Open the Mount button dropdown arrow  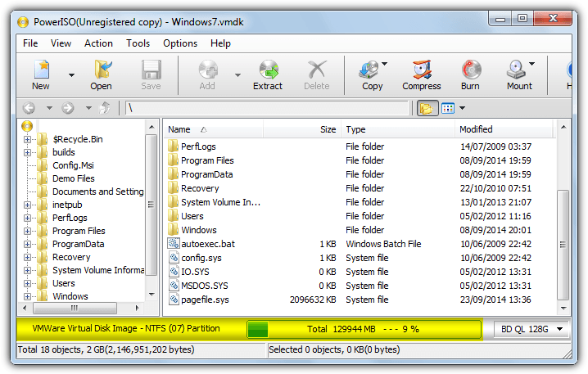tap(532, 64)
